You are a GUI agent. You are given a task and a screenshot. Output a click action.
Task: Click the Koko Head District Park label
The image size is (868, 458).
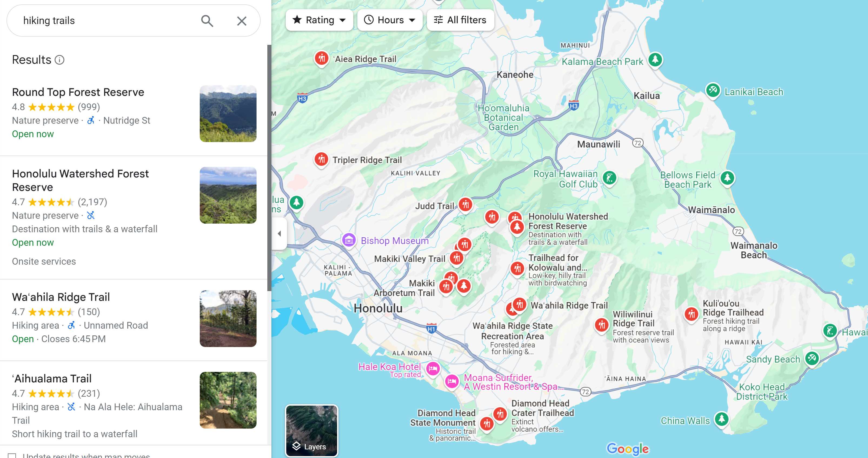click(x=761, y=392)
